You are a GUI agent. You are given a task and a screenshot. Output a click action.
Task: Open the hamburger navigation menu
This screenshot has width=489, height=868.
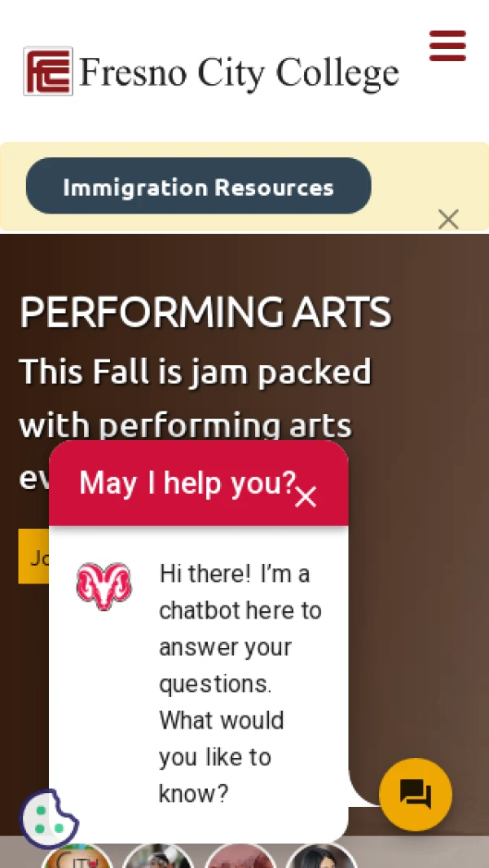pos(447,46)
